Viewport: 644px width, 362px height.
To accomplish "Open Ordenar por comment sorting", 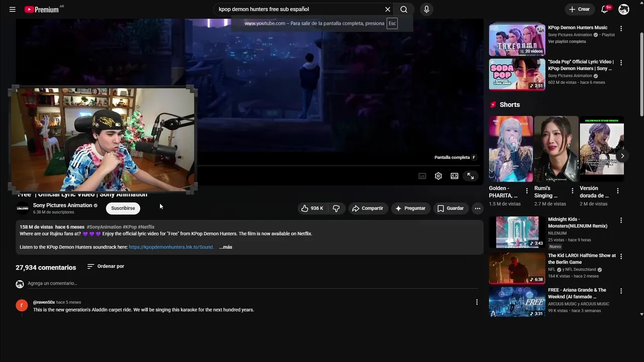I will click(106, 266).
